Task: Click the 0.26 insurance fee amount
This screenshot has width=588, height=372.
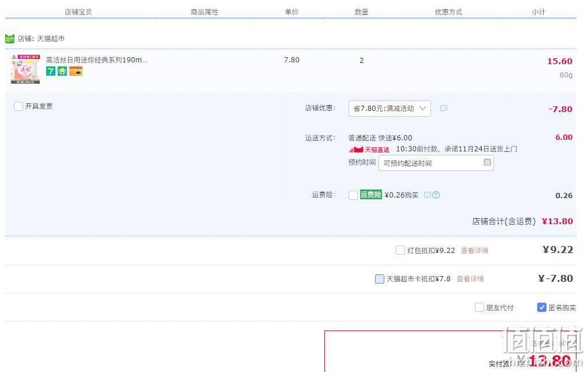Action: point(564,196)
